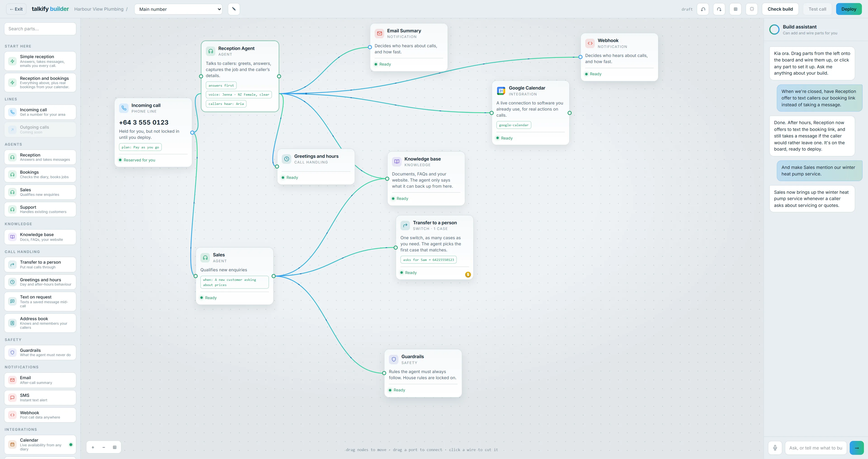Select the Simple reception template lightning icon
The image size is (868, 459).
[12, 61]
